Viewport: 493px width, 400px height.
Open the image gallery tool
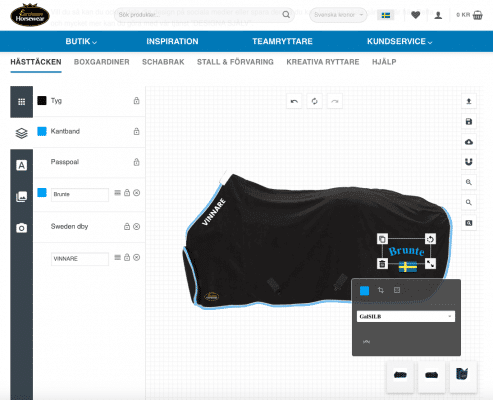tap(22, 197)
